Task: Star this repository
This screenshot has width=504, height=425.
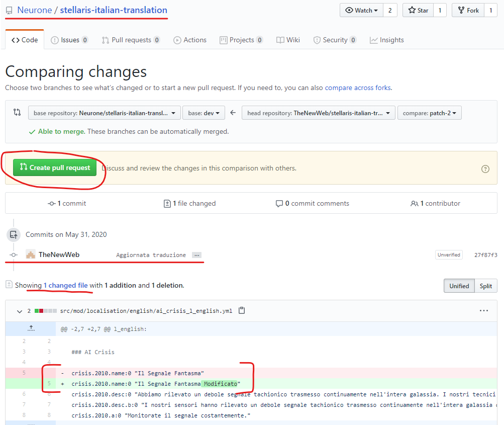Action: click(x=418, y=10)
